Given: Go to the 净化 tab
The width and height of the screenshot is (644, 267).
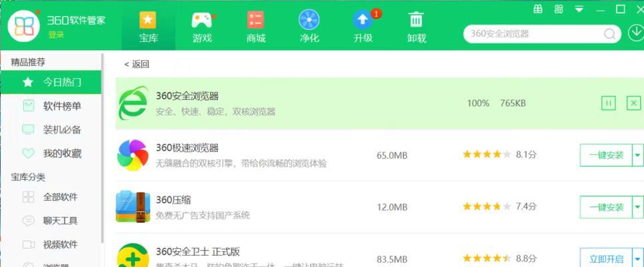Looking at the screenshot, I should [x=309, y=27].
